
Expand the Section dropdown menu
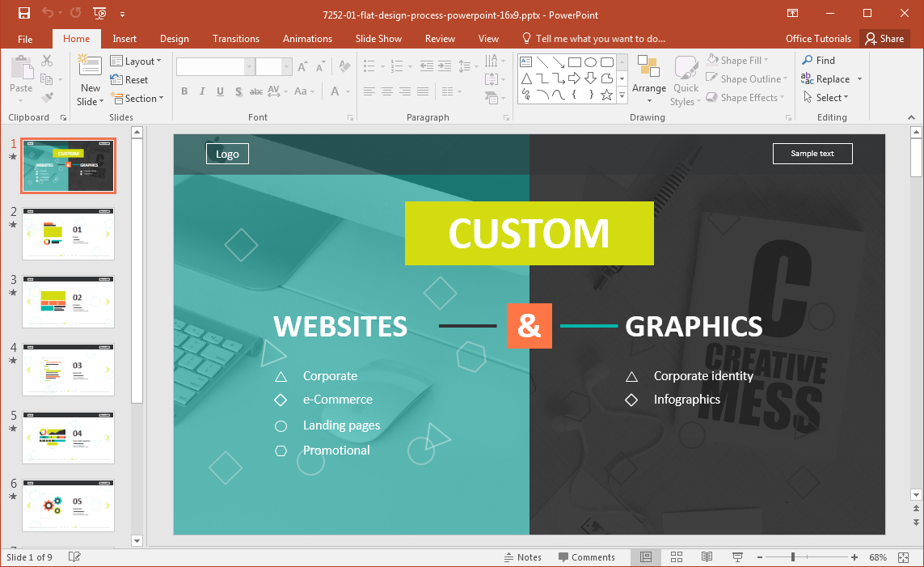point(137,99)
